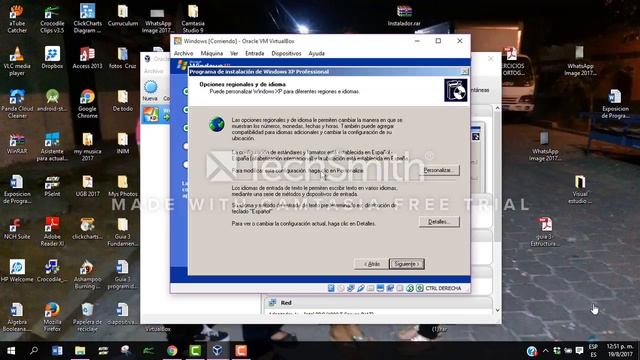
Task: Select Google Chrome desktop shortcut
Action: pos(87,104)
